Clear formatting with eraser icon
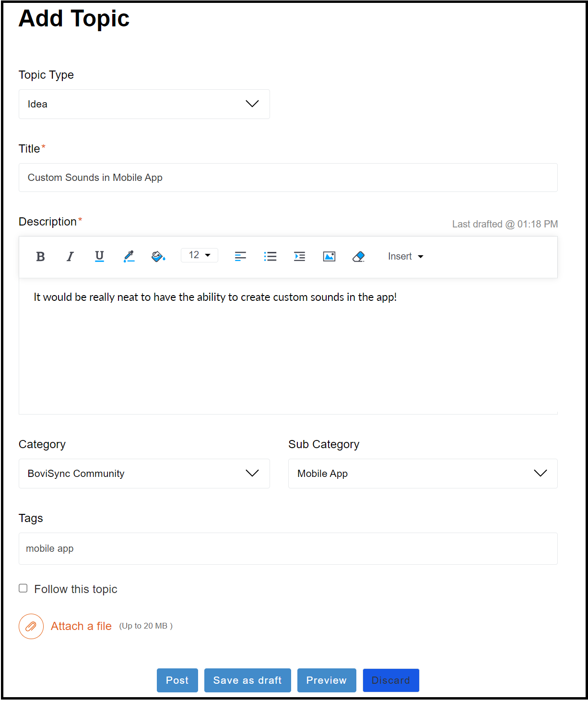The image size is (588, 701). tap(358, 257)
